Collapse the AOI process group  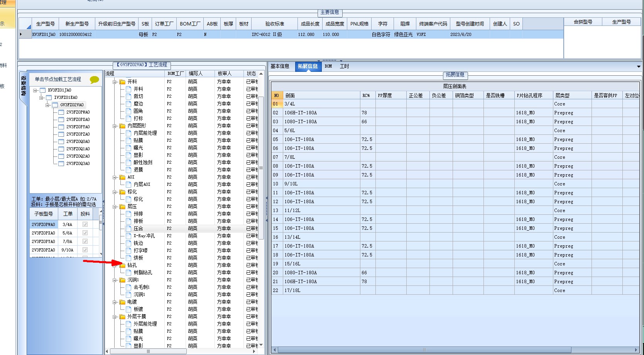click(x=115, y=177)
